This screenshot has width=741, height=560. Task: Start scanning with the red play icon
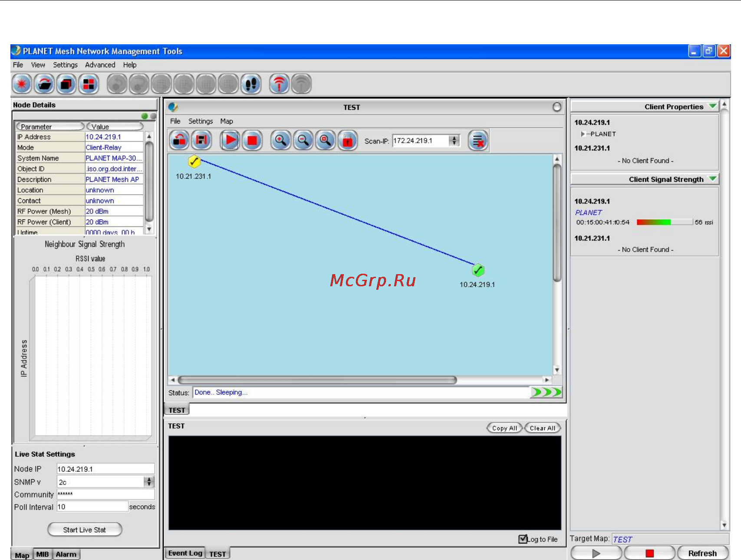[x=230, y=141]
